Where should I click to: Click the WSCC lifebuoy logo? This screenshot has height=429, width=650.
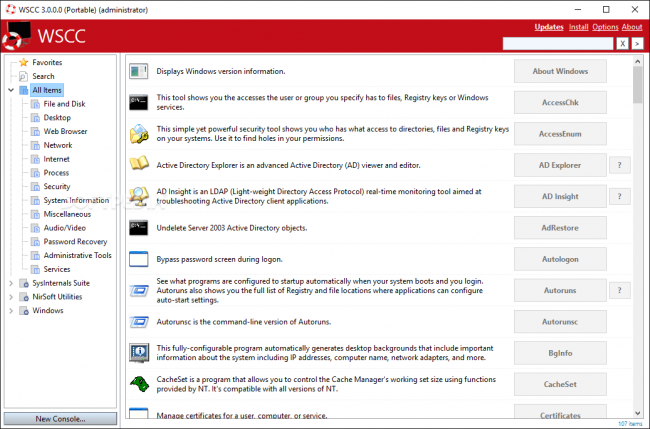17,36
